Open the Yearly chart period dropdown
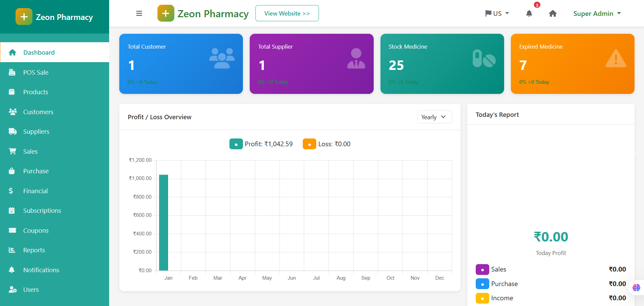 [434, 117]
